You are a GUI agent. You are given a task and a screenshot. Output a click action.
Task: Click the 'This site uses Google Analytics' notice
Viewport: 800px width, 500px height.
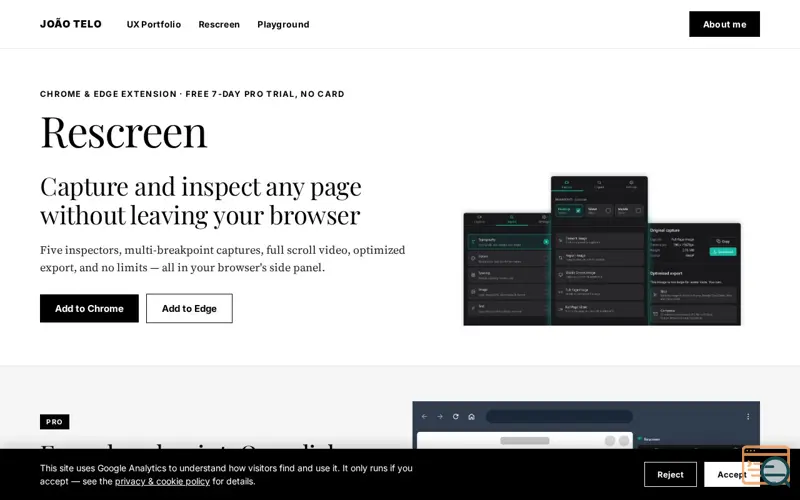[226, 474]
